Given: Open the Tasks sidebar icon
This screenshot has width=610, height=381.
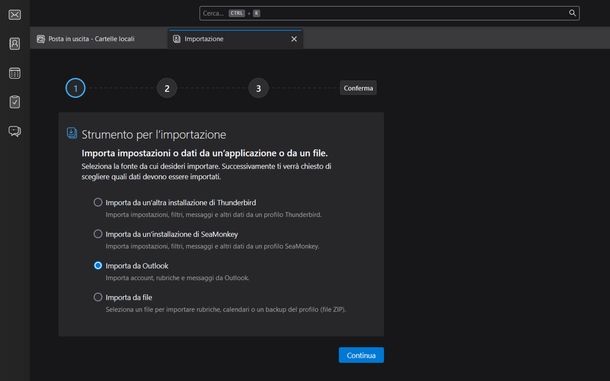Looking at the screenshot, I should point(15,102).
